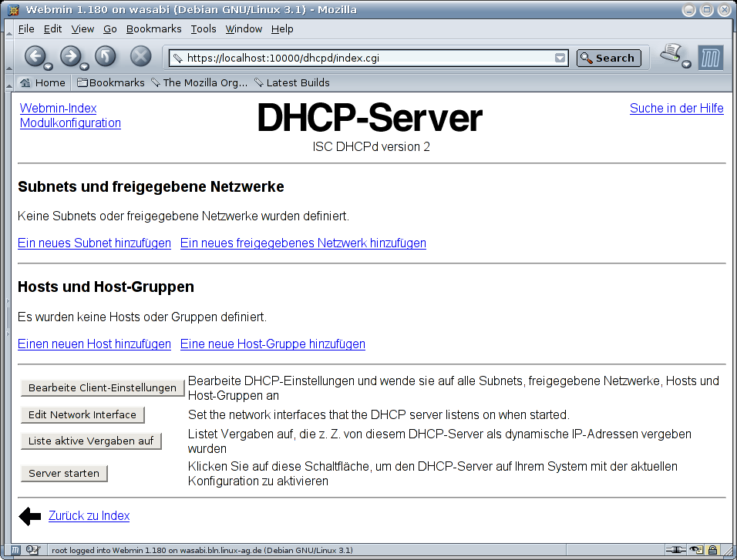Click the Navigator icon in status bar

15,550
